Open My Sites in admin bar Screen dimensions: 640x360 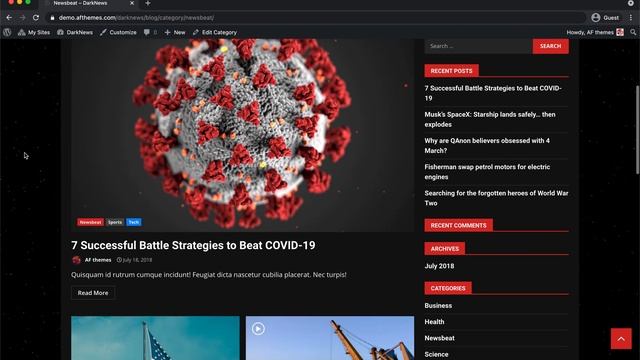[34, 32]
